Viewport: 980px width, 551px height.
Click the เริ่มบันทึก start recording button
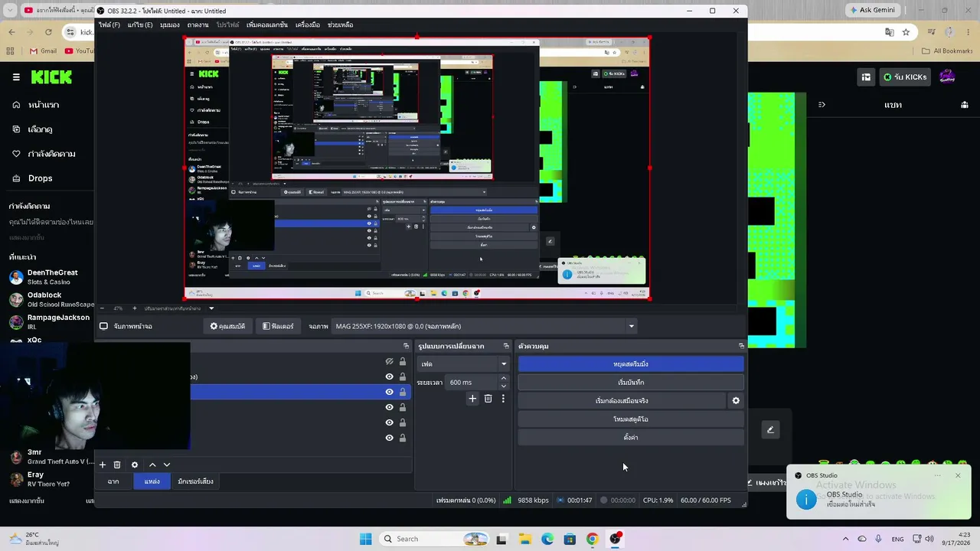pos(631,382)
